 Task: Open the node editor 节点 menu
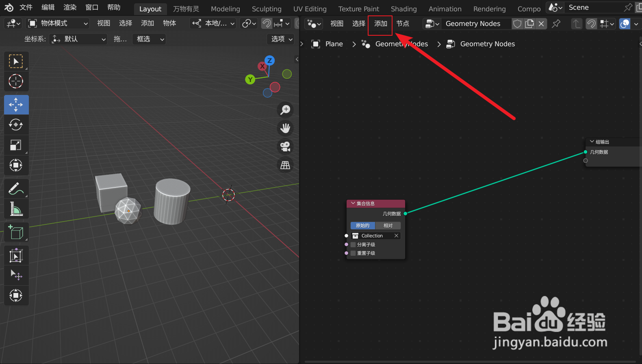(403, 24)
